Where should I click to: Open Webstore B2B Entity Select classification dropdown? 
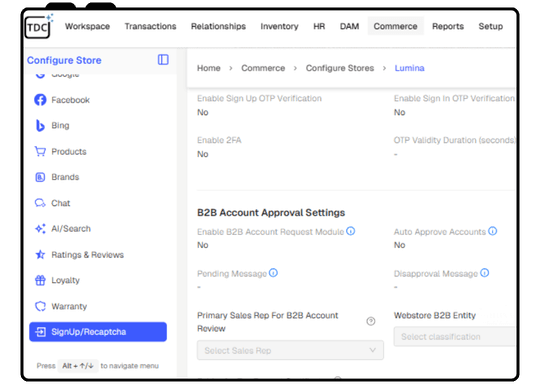455,336
